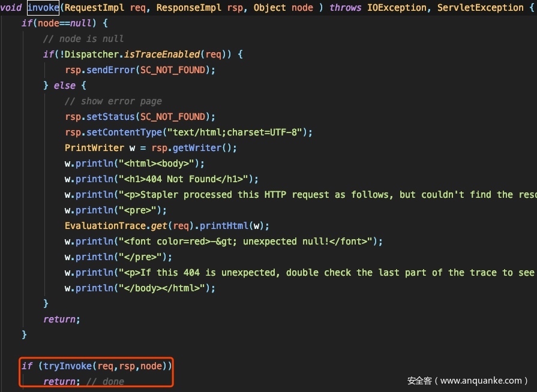Click 'rsp.sendError(SC_NOT_FOUND);' line
Screen dimensions: 537x392
point(140,70)
